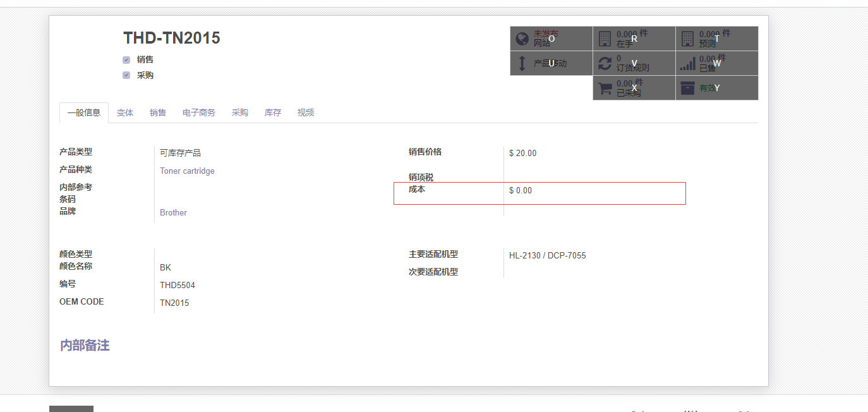Viewport: 868px width, 412px height.
Task: Click the building icon for 在手 quantity
Action: click(605, 39)
